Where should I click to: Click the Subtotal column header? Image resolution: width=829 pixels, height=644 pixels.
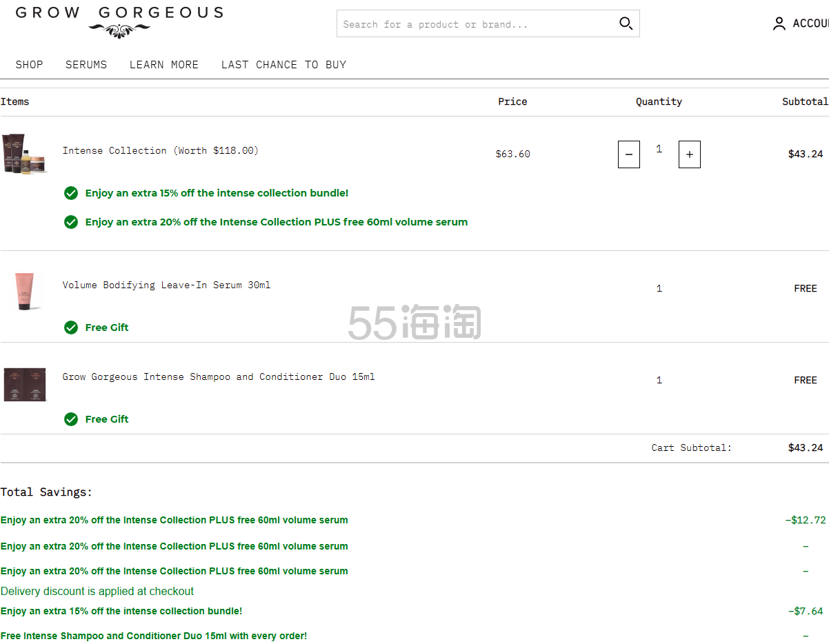(805, 101)
